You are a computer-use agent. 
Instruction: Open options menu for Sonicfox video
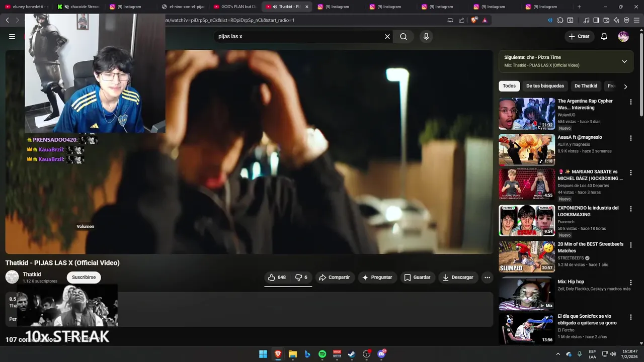[631, 318]
